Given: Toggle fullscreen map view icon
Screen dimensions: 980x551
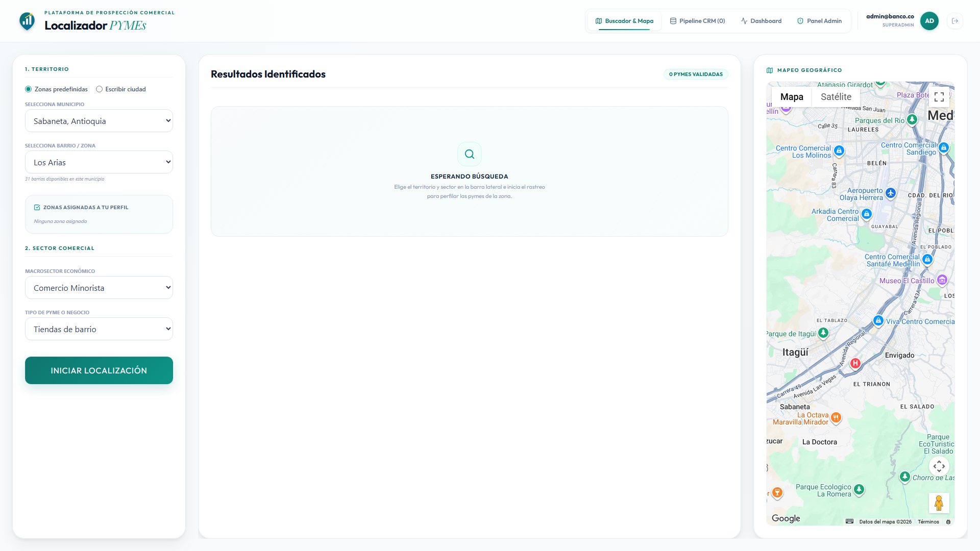Looking at the screenshot, I should pos(939,97).
